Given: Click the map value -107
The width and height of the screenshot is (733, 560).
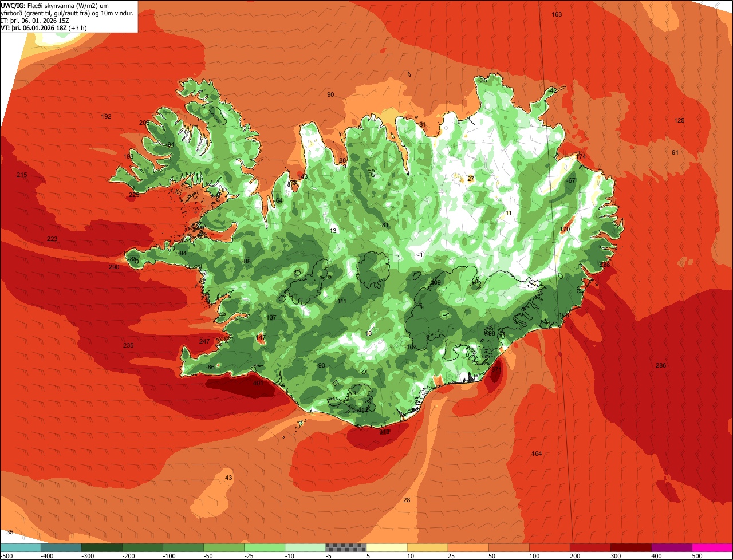Looking at the screenshot, I should [410, 347].
